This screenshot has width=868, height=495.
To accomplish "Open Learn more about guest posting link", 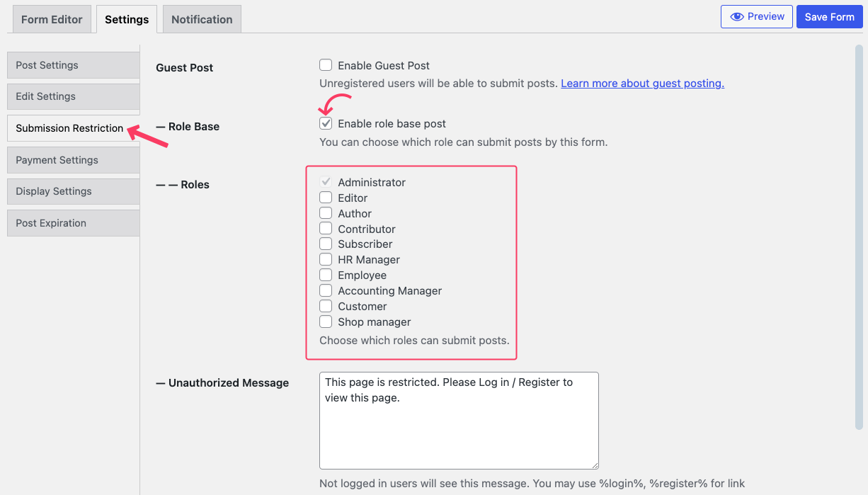I will click(x=642, y=84).
